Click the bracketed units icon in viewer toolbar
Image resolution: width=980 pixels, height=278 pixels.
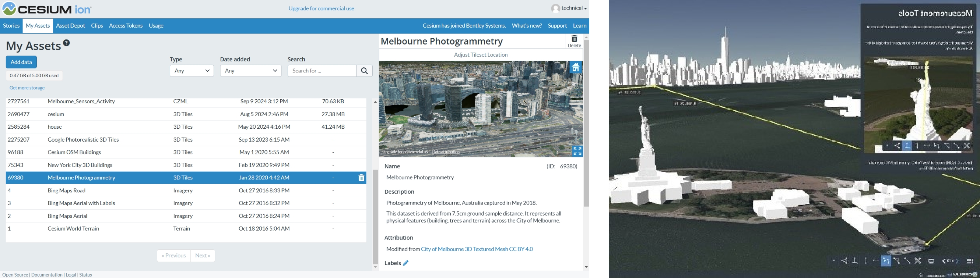[x=951, y=261]
